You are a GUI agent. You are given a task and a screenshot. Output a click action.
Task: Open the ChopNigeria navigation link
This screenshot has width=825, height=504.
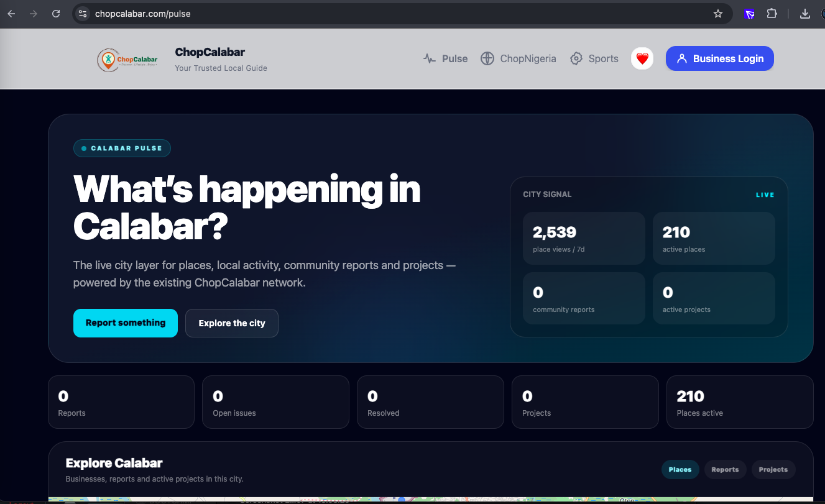519,59
